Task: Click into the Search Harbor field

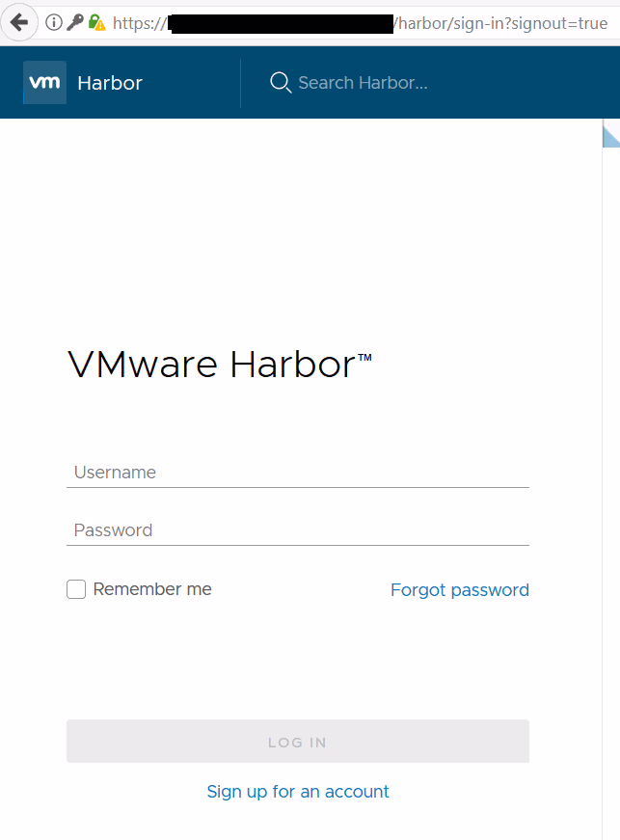Action: pyautogui.click(x=363, y=83)
